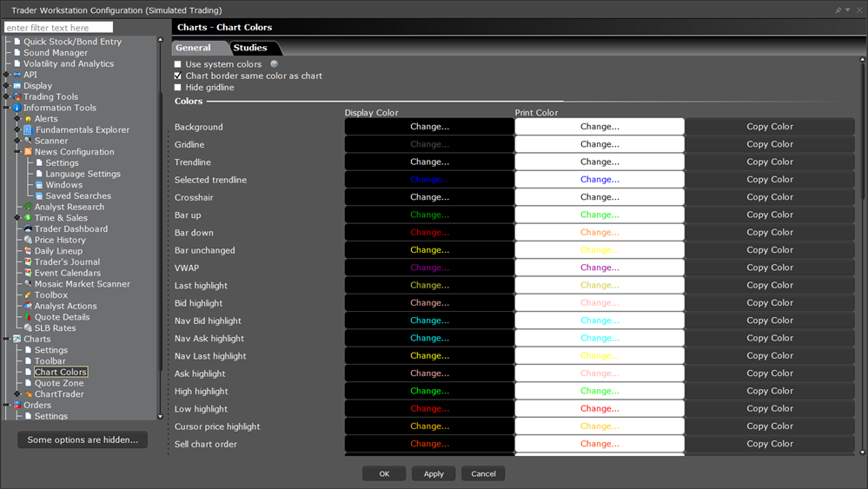Open Volatility and Analytics page
The image size is (868, 489).
click(x=69, y=63)
